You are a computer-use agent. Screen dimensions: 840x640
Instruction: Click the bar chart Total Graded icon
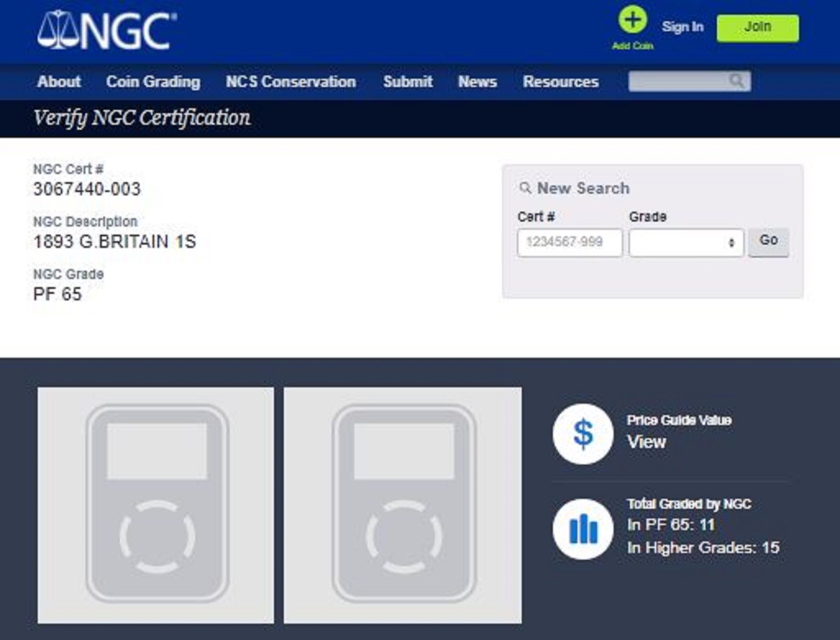(583, 529)
